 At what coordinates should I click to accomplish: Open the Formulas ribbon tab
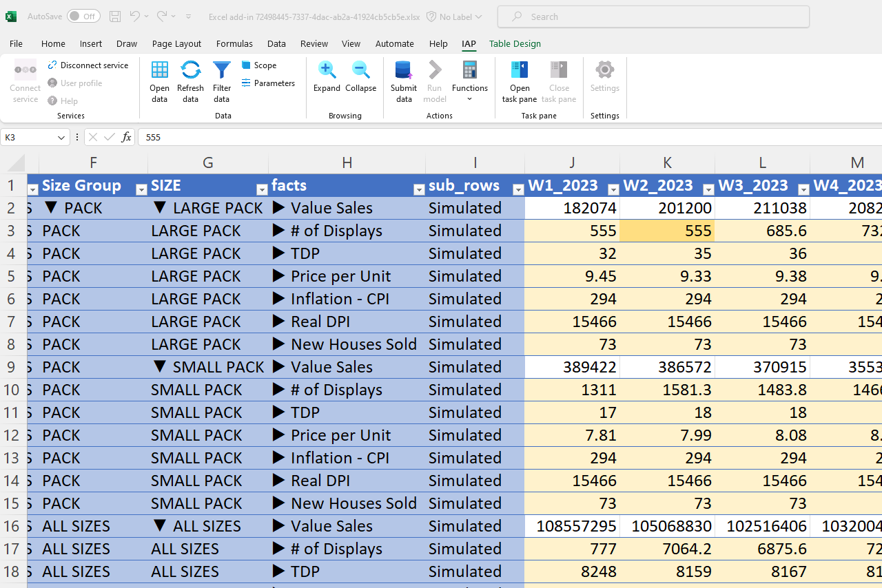234,43
